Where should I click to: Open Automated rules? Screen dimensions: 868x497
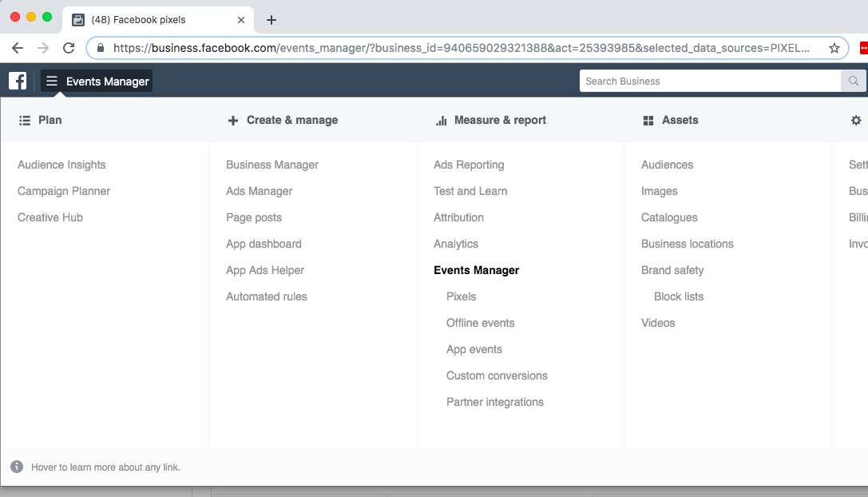pyautogui.click(x=266, y=296)
